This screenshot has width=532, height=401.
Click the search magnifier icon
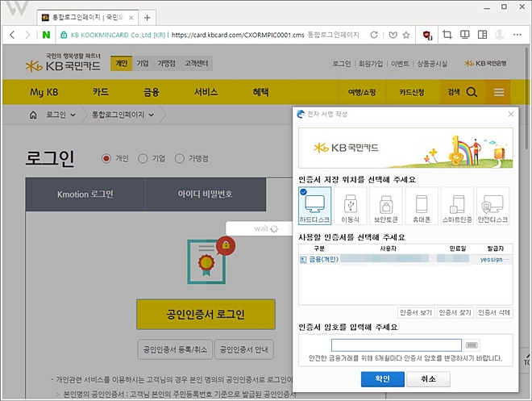pyautogui.click(x=472, y=92)
